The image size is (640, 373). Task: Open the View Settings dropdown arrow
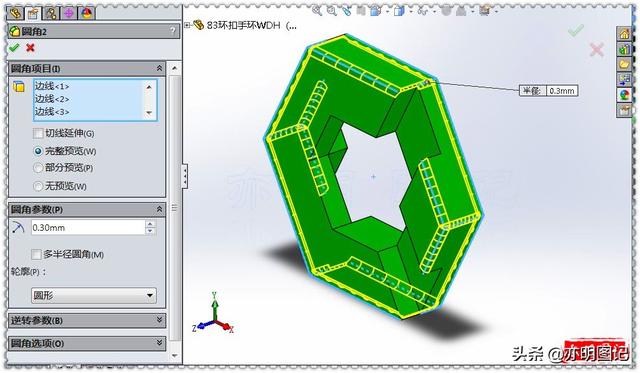(x=496, y=11)
